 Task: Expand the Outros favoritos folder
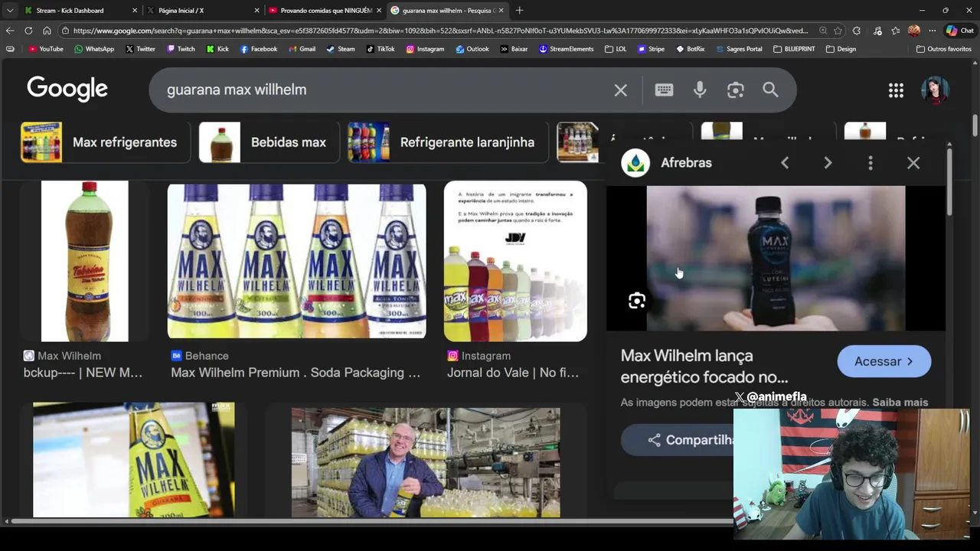click(x=943, y=49)
